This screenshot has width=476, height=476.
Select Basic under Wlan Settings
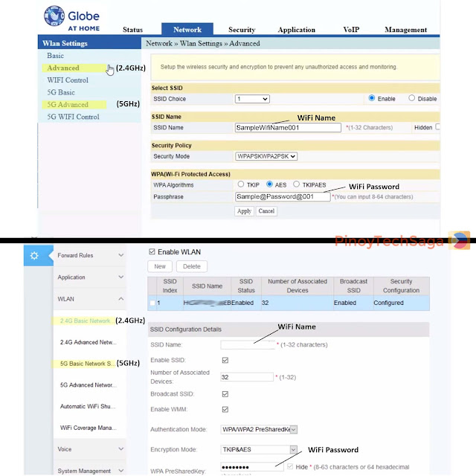pyautogui.click(x=55, y=56)
